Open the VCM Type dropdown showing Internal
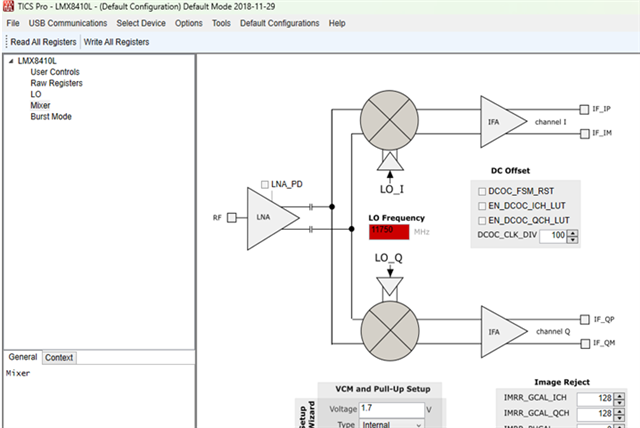 [x=392, y=424]
